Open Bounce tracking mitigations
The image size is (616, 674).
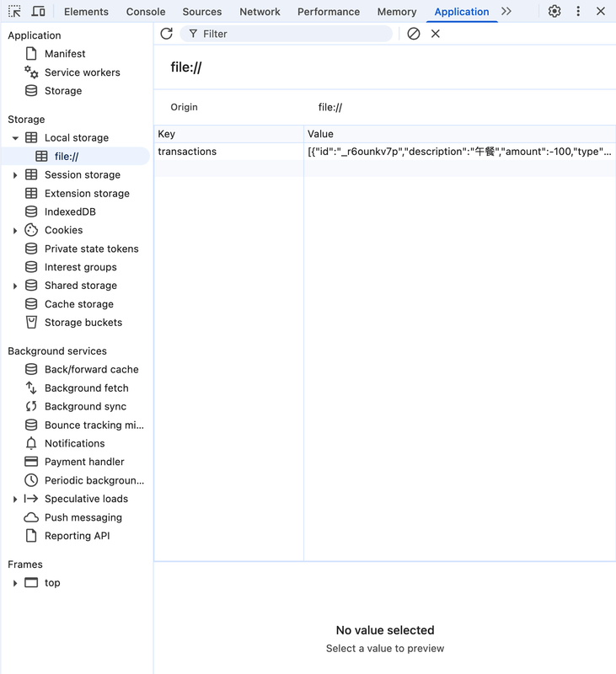94,425
